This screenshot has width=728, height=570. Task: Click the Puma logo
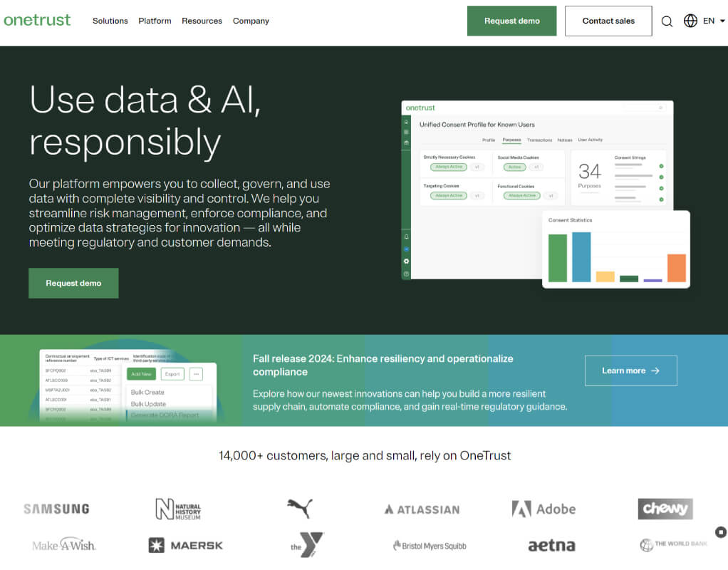coord(300,508)
